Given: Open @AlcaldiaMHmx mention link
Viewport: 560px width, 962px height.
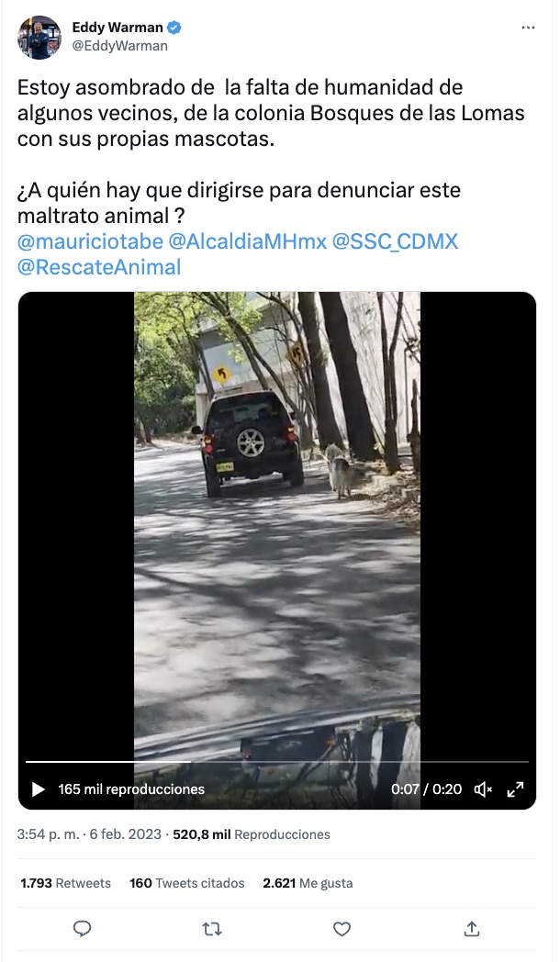Looking at the screenshot, I should pyautogui.click(x=247, y=241).
